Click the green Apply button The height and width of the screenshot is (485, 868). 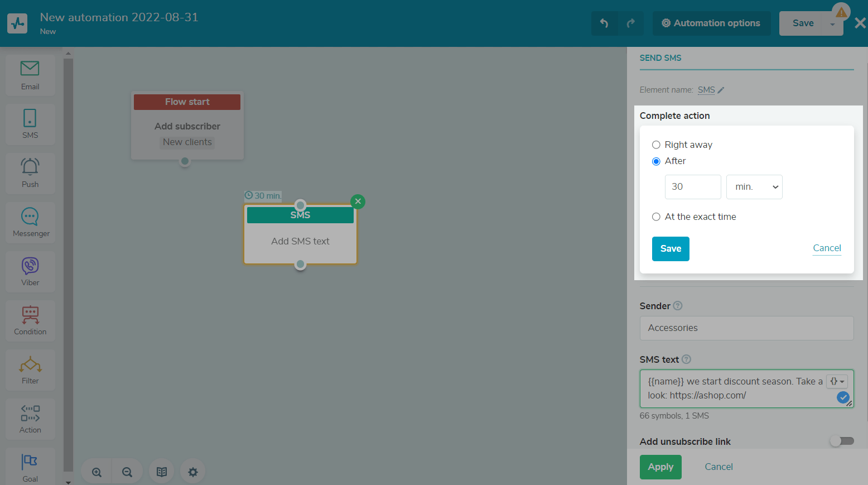click(660, 467)
